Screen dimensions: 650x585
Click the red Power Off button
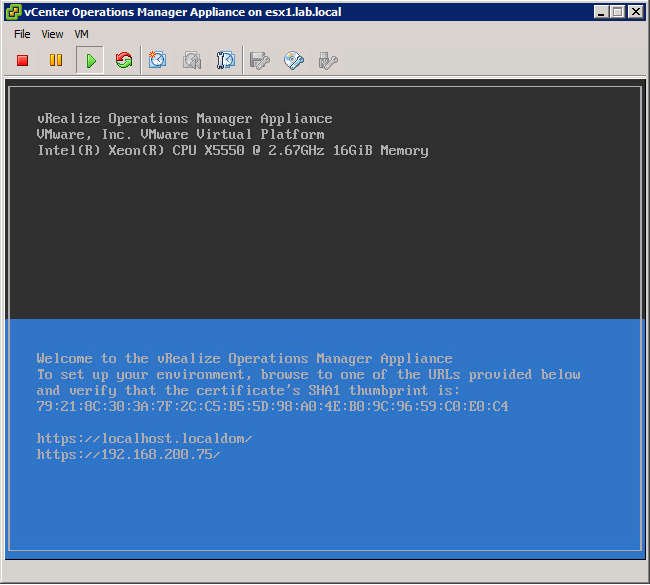[x=22, y=61]
